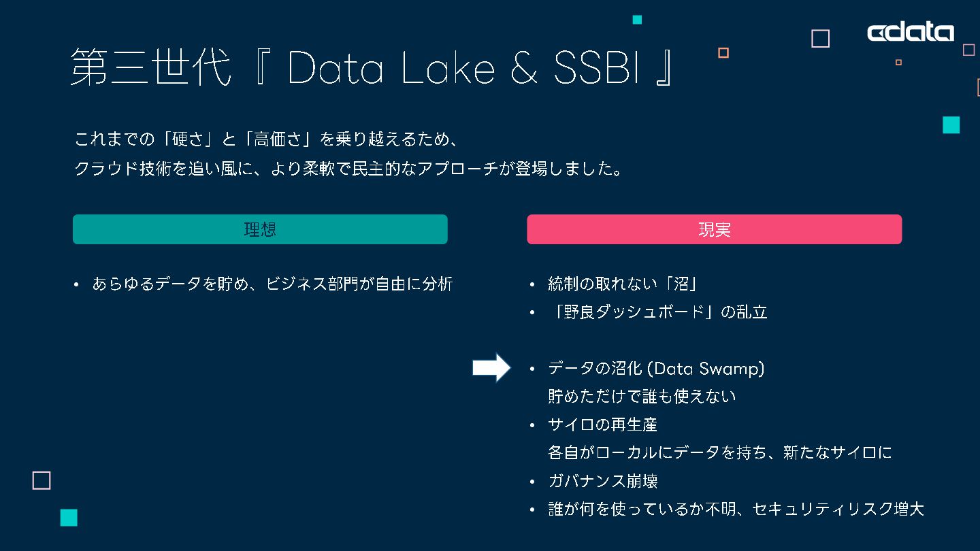Click the bullet あらゆるデータを貯め、ビジネス部門が自由に分析
The image size is (980, 551).
[x=272, y=284]
